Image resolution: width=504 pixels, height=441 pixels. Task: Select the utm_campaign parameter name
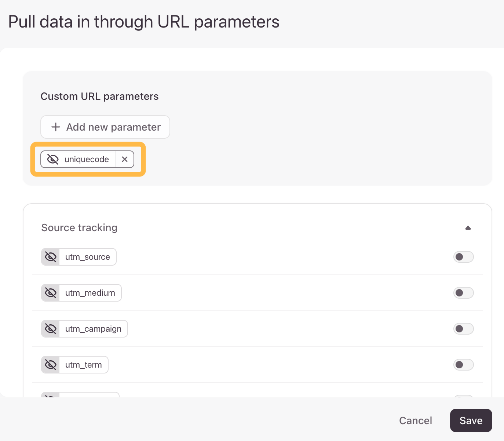[x=93, y=329]
